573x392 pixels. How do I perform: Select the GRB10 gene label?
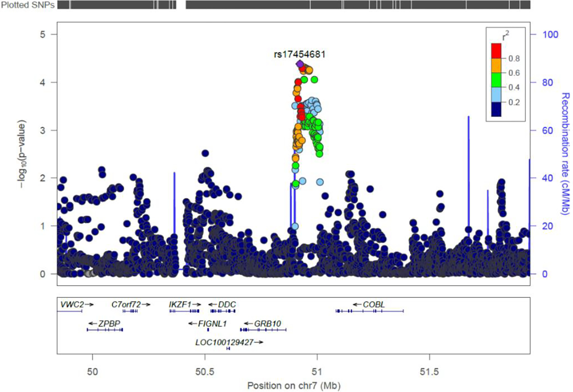[x=267, y=324]
